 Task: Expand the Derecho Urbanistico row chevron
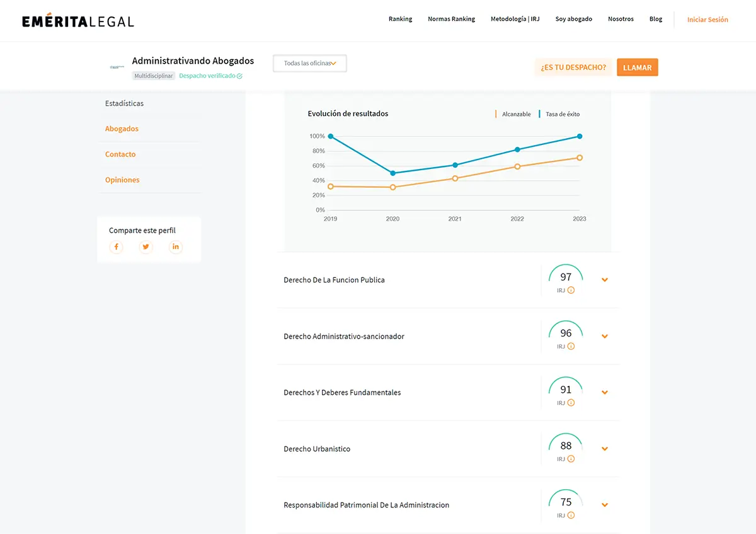click(x=605, y=449)
